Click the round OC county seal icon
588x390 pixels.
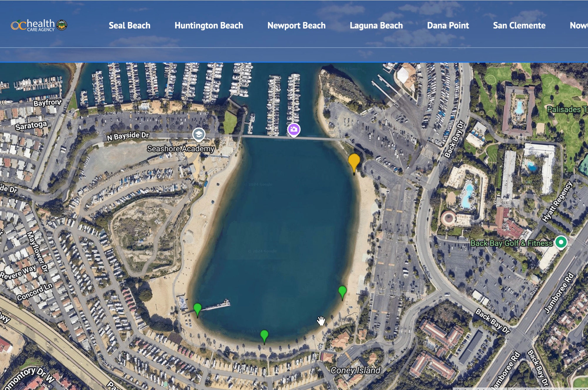pyautogui.click(x=62, y=25)
